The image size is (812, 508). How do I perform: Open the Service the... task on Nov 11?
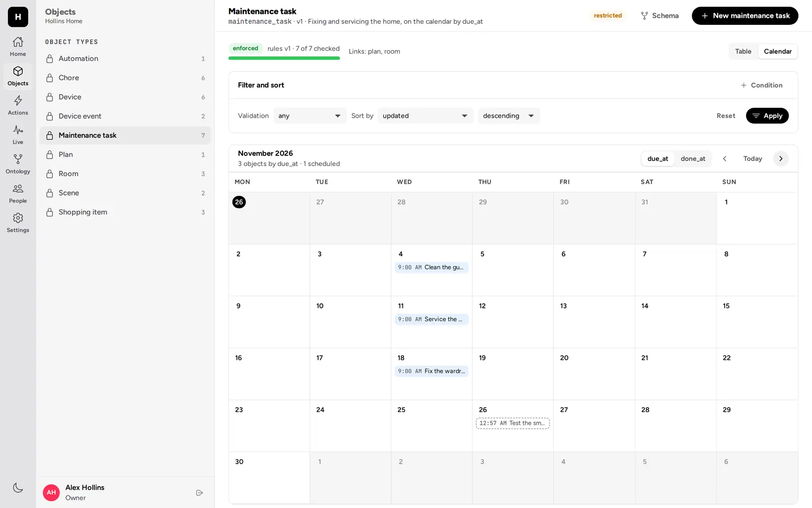[431, 320]
